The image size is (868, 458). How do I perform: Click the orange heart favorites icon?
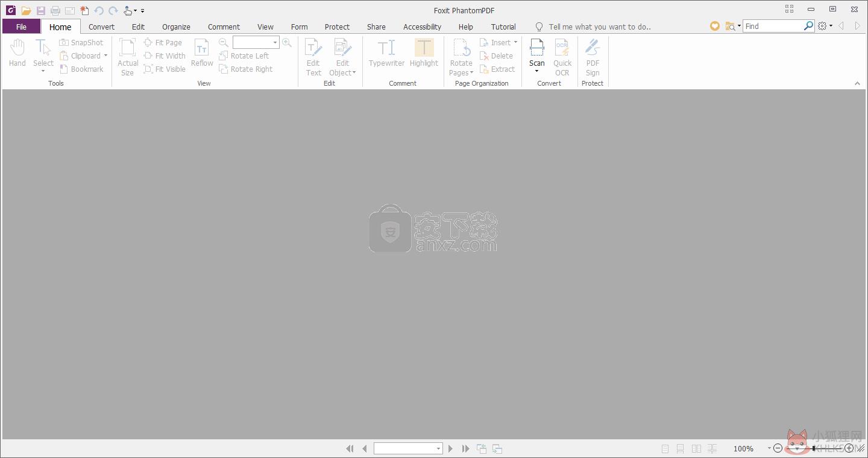(x=714, y=26)
